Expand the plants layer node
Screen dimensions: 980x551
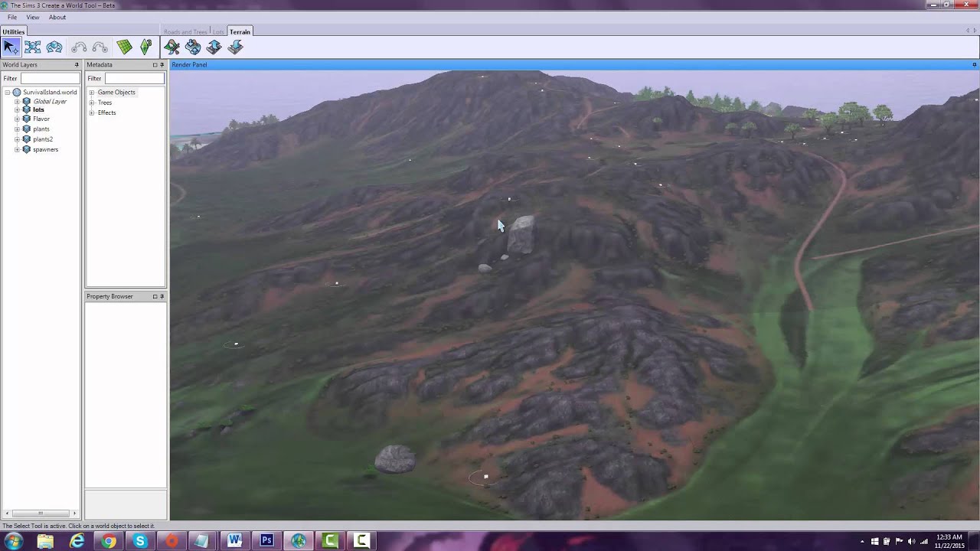(x=17, y=129)
